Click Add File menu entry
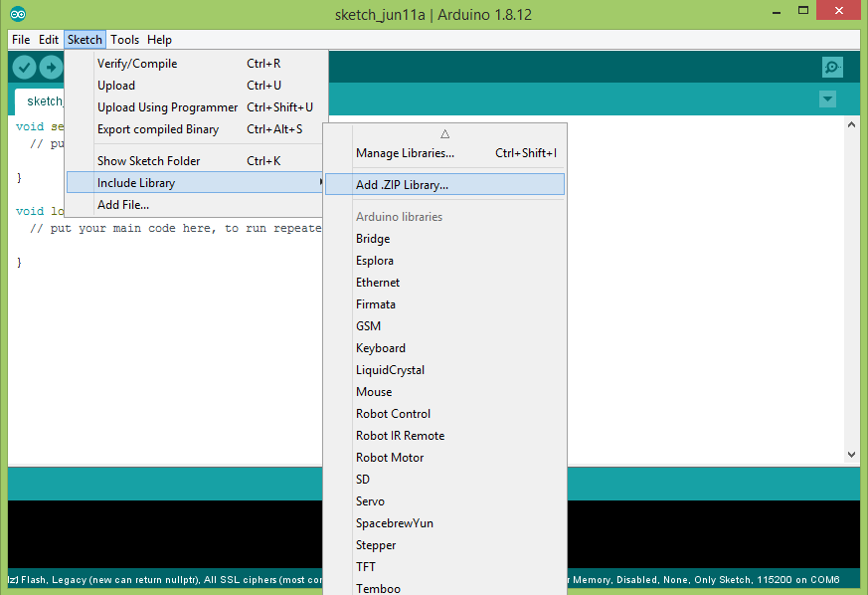Screen dimensions: 868x595 (x=123, y=205)
